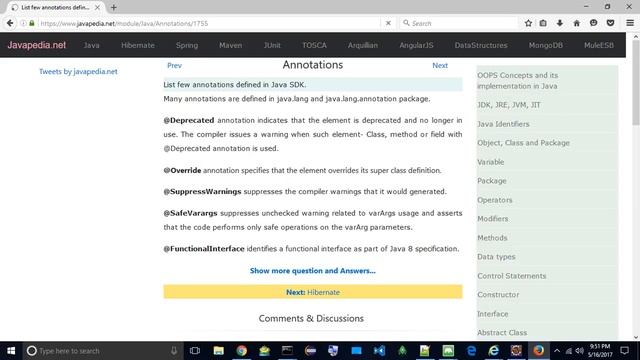
Task: Click the Firefox Search box
Action: click(459, 23)
